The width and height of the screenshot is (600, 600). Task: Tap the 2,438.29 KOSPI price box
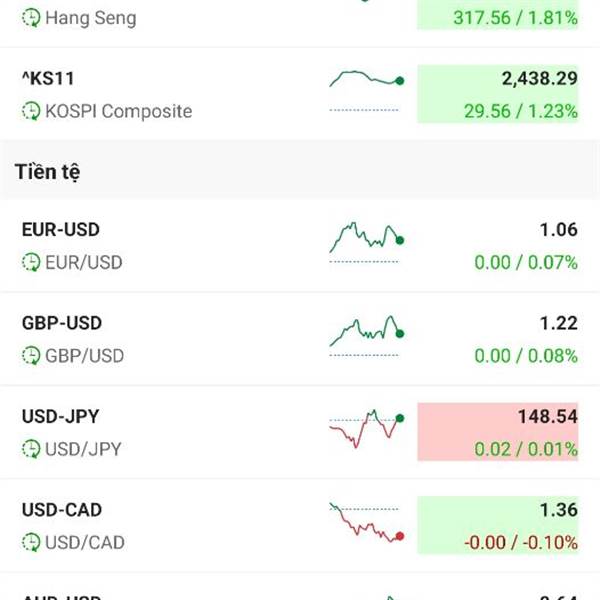tap(497, 94)
